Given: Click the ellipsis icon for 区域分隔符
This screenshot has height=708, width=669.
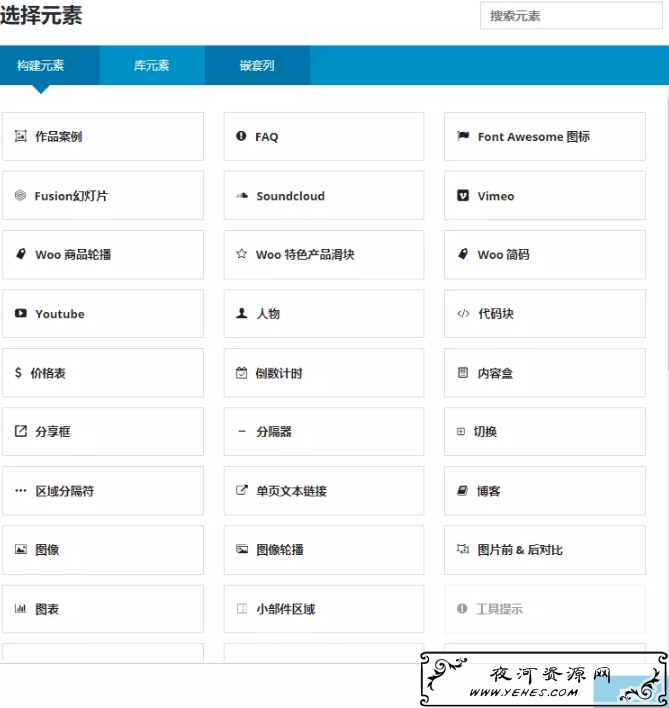Looking at the screenshot, I should [21, 490].
